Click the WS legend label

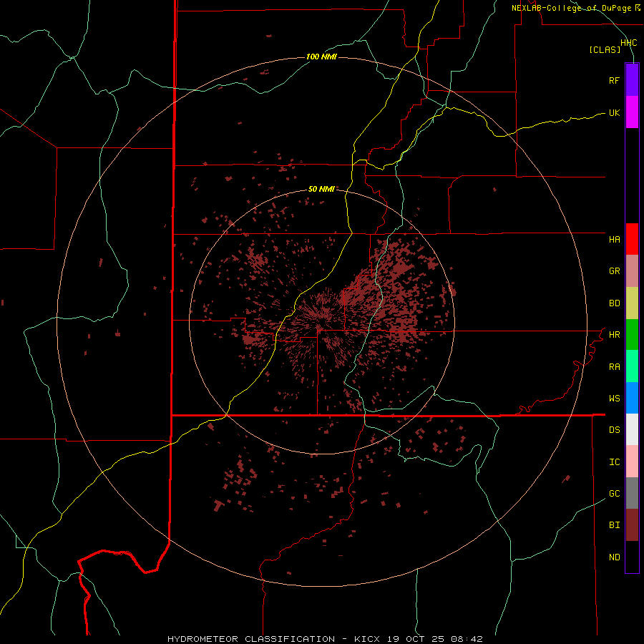[614, 399]
